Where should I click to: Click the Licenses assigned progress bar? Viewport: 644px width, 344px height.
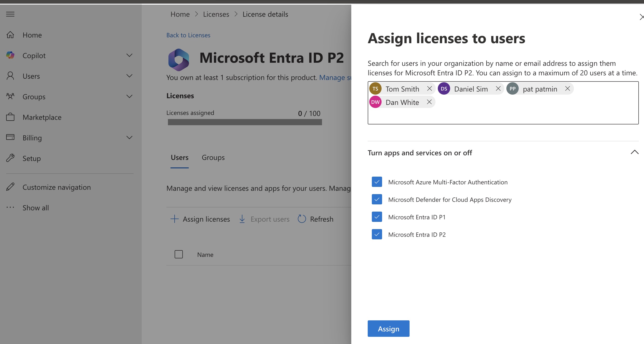pyautogui.click(x=245, y=122)
